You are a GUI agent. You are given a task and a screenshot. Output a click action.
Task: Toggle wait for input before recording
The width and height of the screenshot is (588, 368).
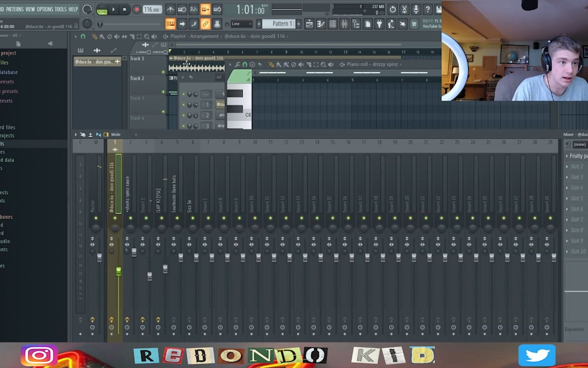(x=182, y=10)
